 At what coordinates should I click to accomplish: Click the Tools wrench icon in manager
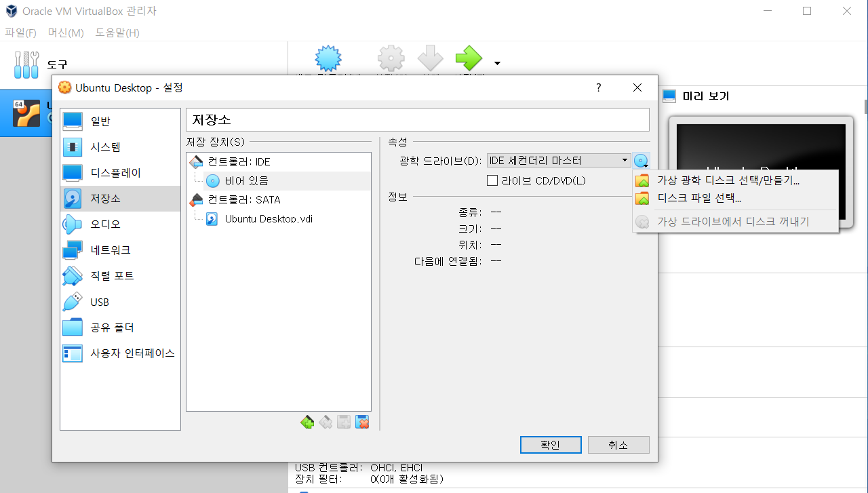27,64
